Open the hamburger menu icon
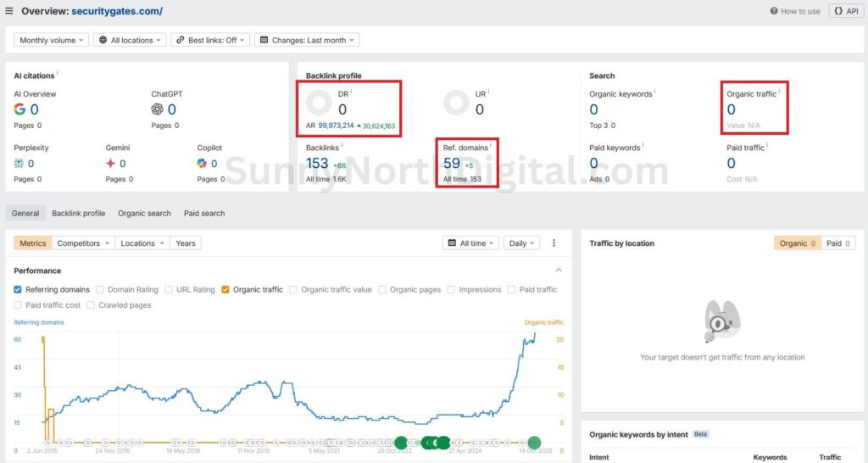 click(x=9, y=11)
